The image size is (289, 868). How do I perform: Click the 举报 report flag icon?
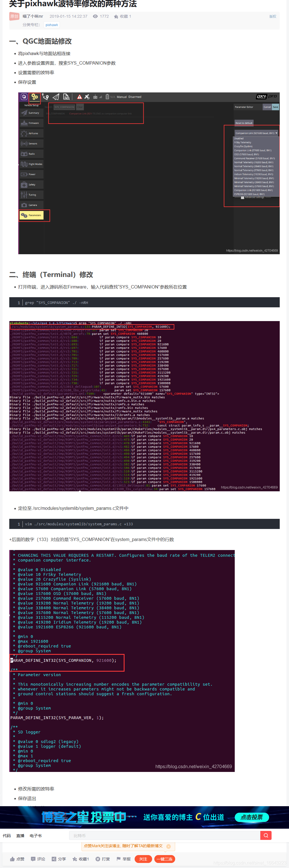pyautogui.click(x=119, y=859)
